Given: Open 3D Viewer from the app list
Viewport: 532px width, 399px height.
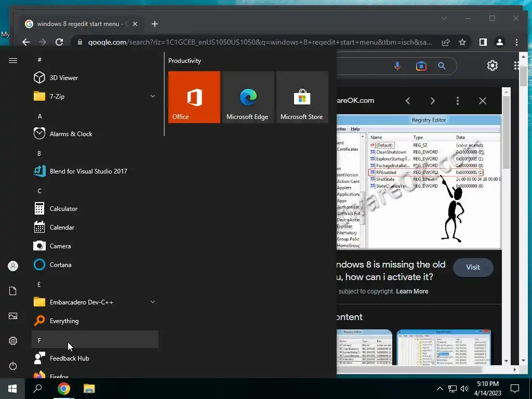Looking at the screenshot, I should 95,78.
